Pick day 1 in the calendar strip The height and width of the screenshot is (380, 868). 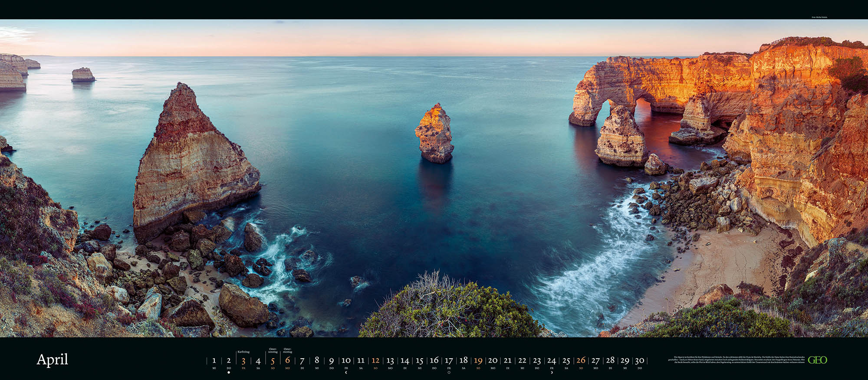pos(214,360)
